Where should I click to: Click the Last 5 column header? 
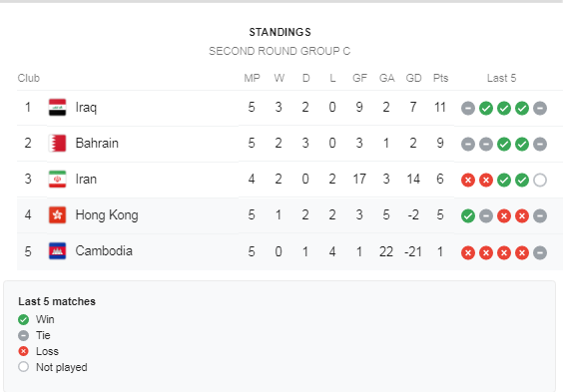tap(501, 78)
